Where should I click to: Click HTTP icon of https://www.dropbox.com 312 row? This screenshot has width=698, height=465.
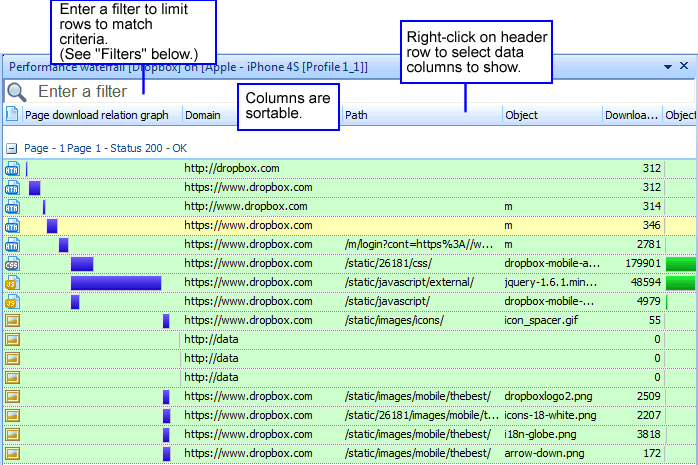tap(12, 188)
